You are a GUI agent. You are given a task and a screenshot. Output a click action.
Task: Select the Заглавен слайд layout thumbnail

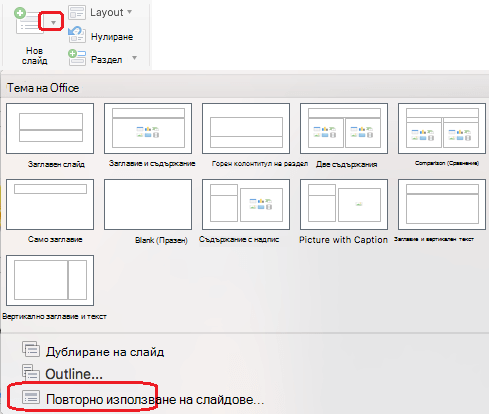[x=50, y=128]
